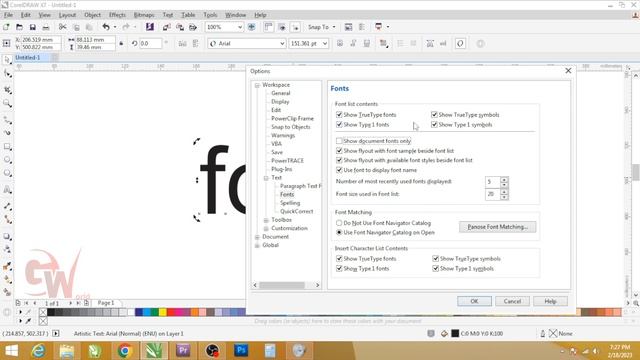640x360 pixels.
Task: Increase the recently used fonts number
Action: tap(504, 180)
